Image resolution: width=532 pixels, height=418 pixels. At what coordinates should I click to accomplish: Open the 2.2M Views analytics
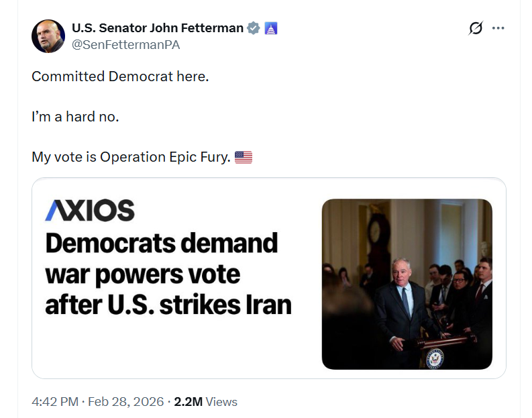click(205, 402)
